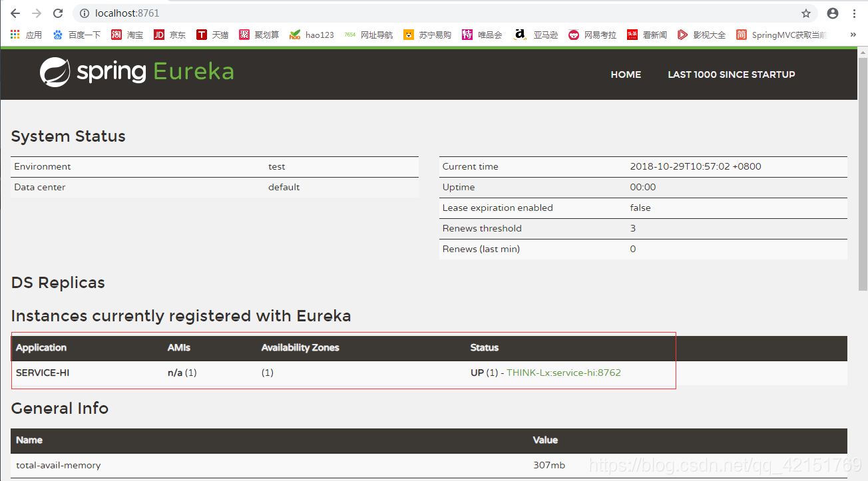The height and width of the screenshot is (481, 868).
Task: Click the DS Replicas heading
Action: [x=58, y=283]
